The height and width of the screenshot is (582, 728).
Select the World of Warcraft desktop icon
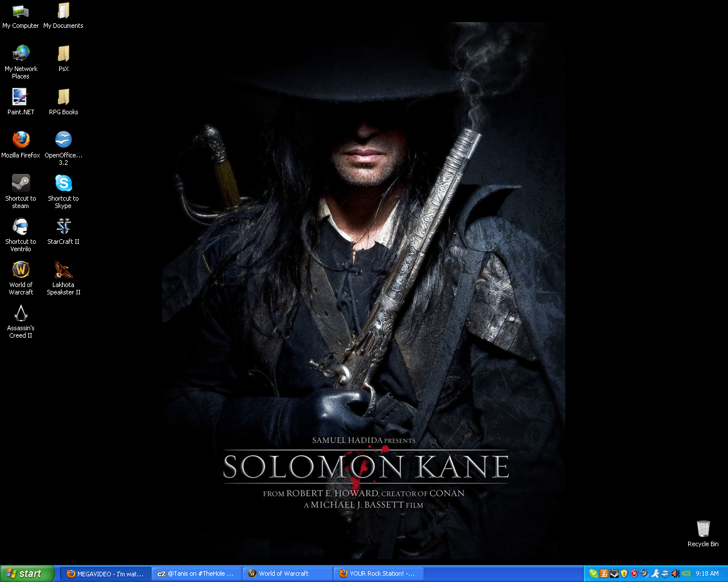[20, 278]
